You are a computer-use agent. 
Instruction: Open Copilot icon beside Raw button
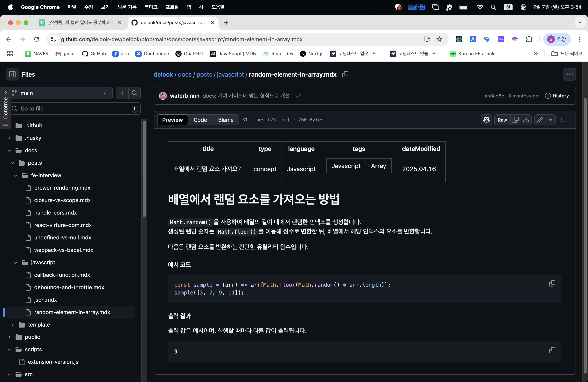click(486, 120)
